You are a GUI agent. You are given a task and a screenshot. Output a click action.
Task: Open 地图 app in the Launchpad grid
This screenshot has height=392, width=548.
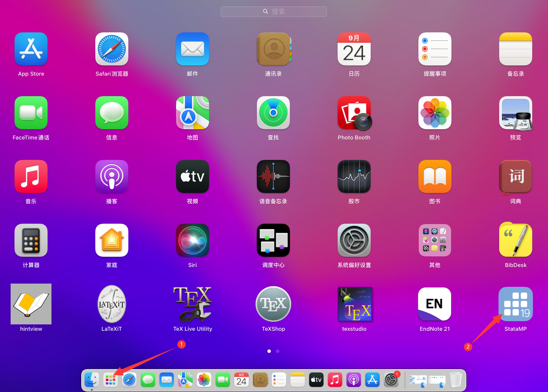[193, 113]
